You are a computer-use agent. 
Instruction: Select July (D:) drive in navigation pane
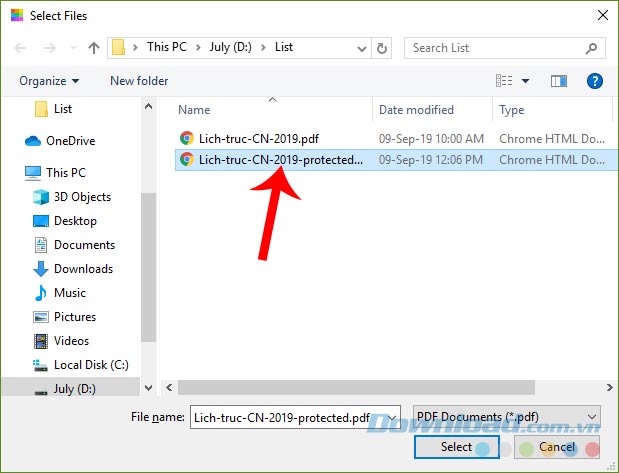[x=75, y=389]
